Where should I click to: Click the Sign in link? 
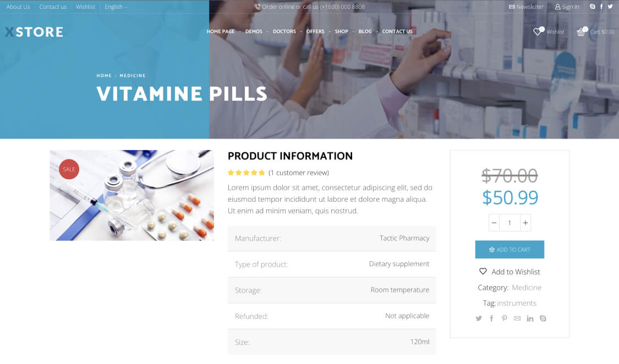point(567,7)
